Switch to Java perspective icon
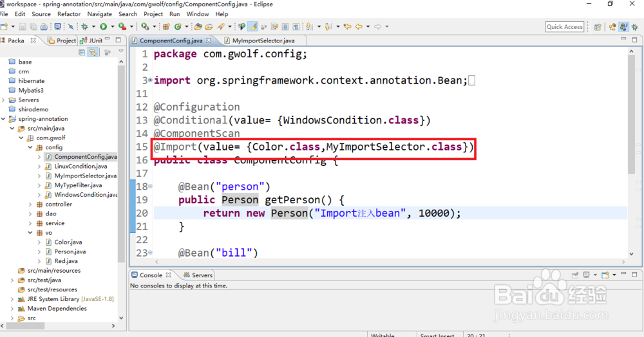 tap(623, 26)
